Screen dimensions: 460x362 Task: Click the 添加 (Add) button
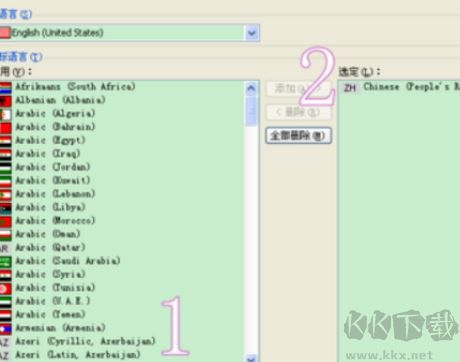[x=298, y=89]
